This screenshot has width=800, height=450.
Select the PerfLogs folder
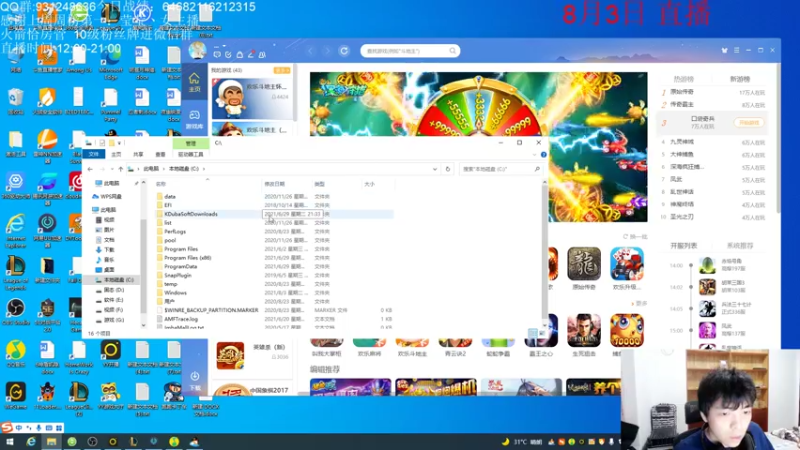click(174, 231)
